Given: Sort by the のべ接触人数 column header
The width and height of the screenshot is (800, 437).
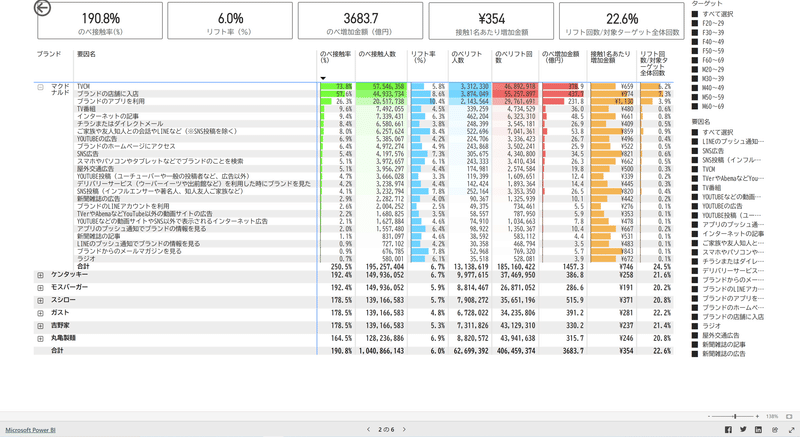Looking at the screenshot, I should (377, 54).
